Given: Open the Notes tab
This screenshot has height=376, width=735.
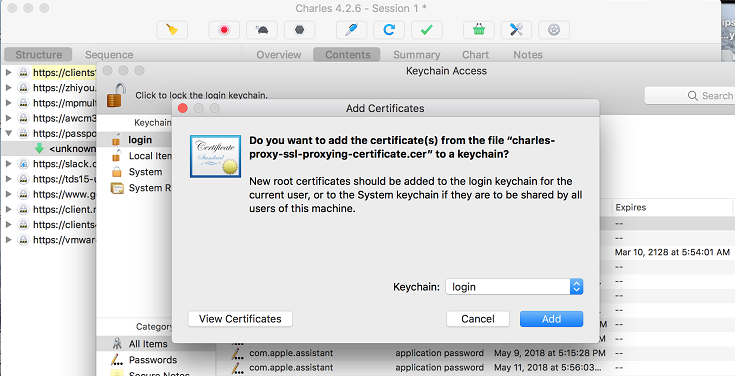Looking at the screenshot, I should coord(527,54).
